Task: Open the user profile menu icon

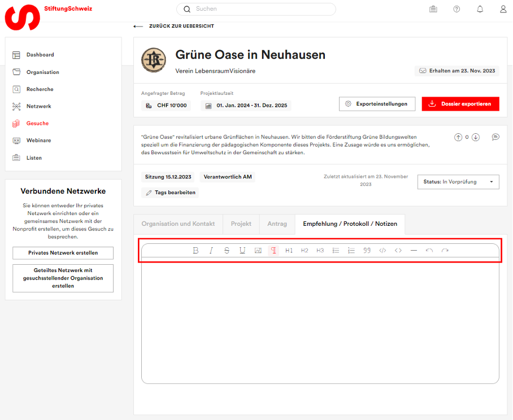Action: coord(503,9)
